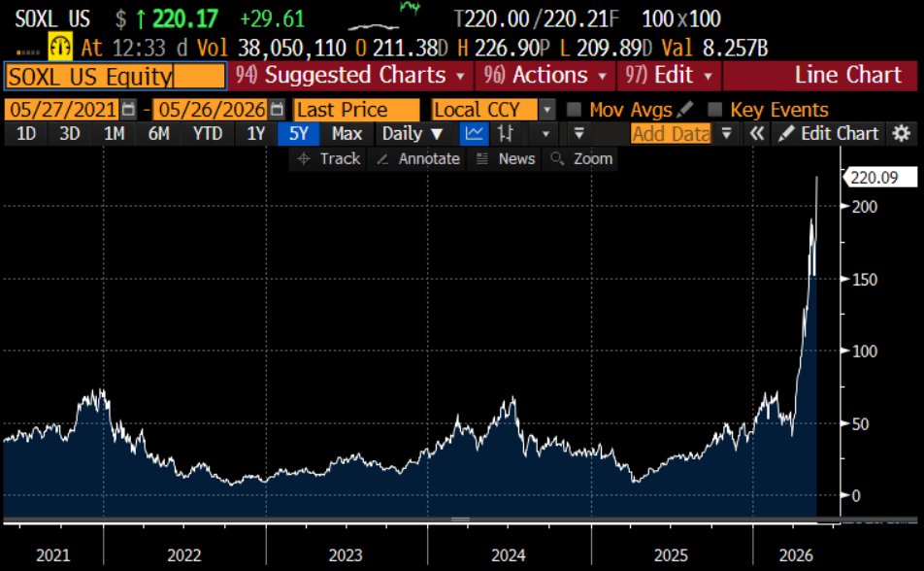Click the Val 8.257B value
Image resolution: width=924 pixels, height=571 pixels.
(x=714, y=48)
